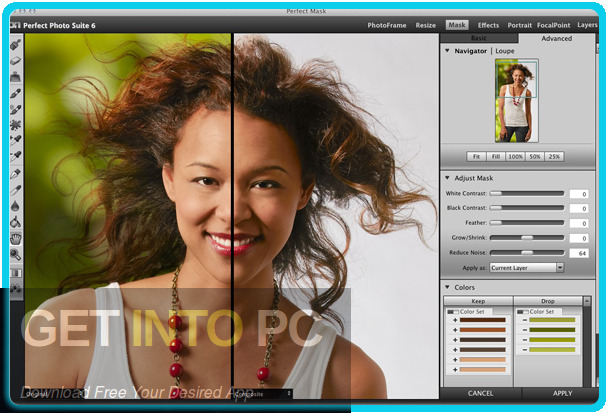The height and width of the screenshot is (413, 610).
Task: Click the gradient-squares view mode icon
Action: pyautogui.click(x=16, y=273)
